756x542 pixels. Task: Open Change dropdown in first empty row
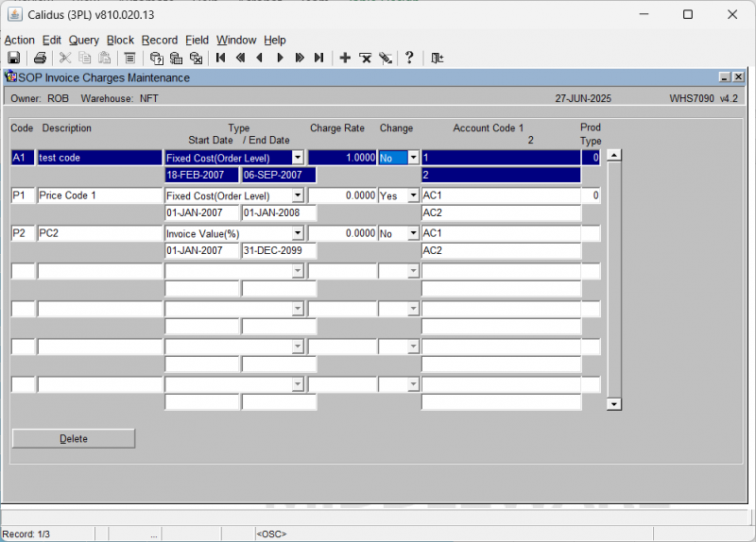point(413,271)
